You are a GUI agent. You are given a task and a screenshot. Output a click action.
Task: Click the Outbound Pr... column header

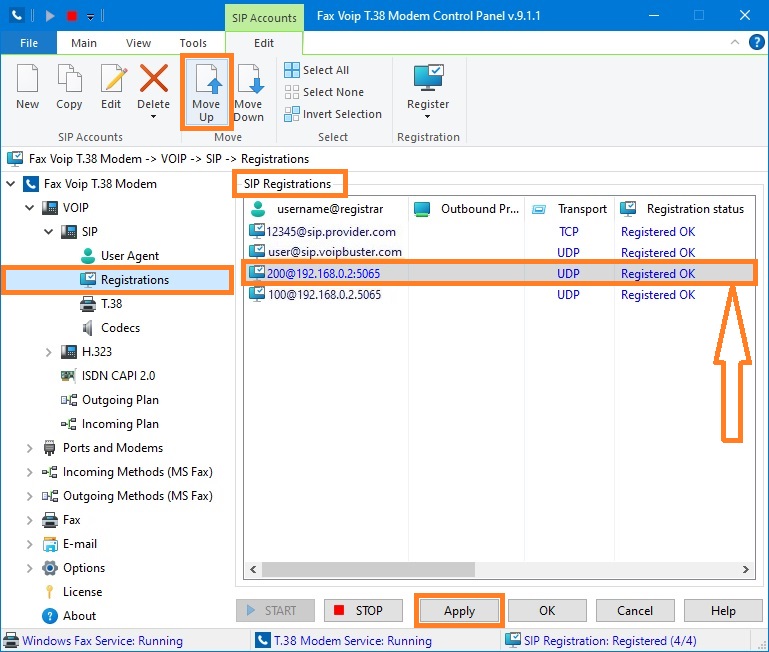(466, 209)
